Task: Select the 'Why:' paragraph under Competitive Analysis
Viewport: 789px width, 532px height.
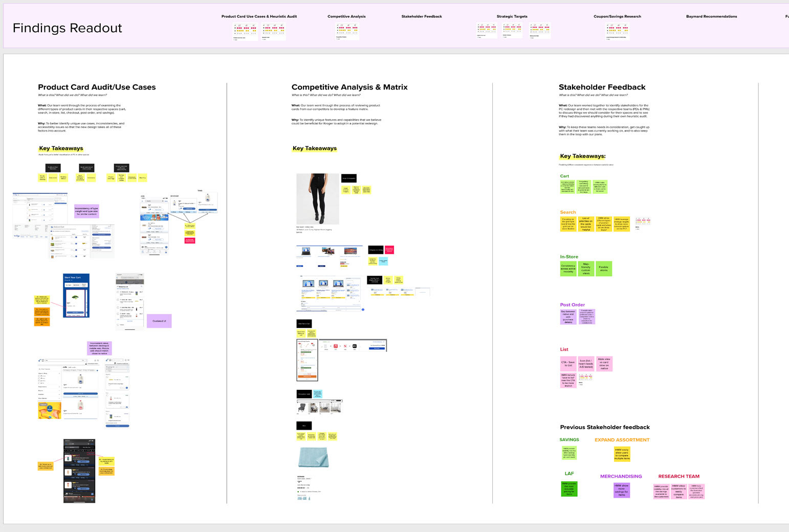Action: pyautogui.click(x=337, y=122)
